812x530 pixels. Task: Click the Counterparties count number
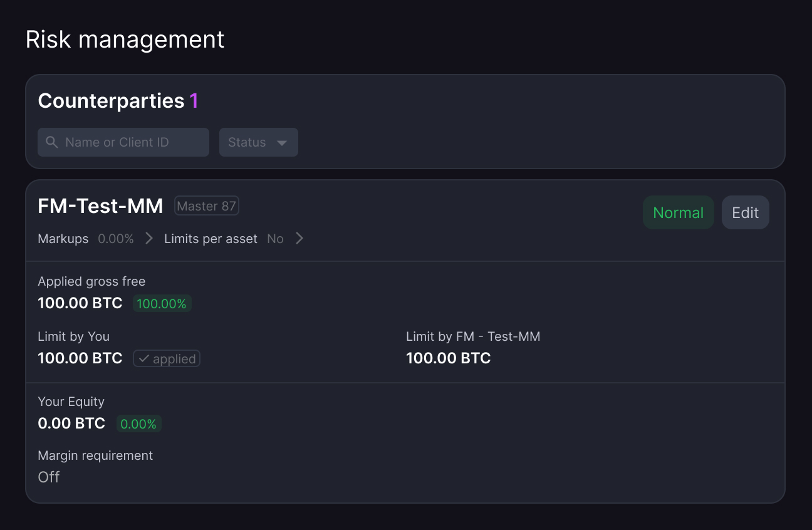click(x=194, y=101)
